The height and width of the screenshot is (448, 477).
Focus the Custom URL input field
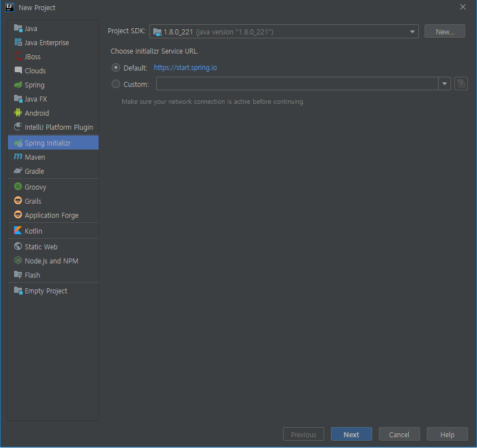click(x=297, y=84)
